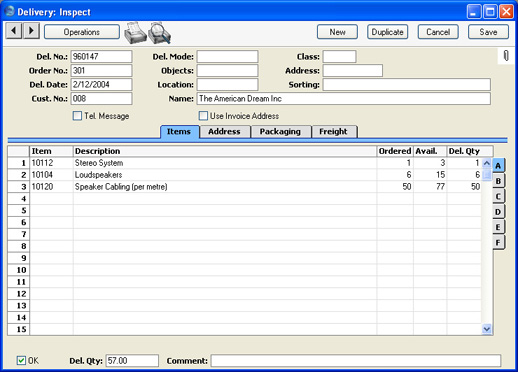Open print preview magnifier icon
Image resolution: width=518 pixels, height=372 pixels.
(x=160, y=33)
